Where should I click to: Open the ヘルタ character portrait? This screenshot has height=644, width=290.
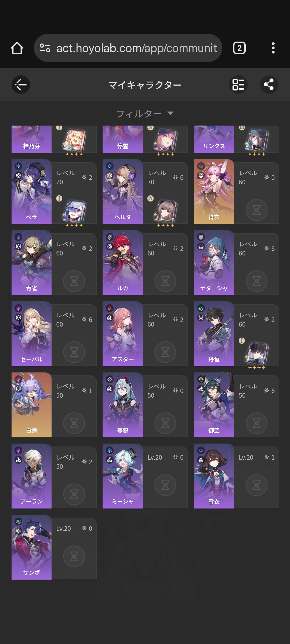coord(122,192)
